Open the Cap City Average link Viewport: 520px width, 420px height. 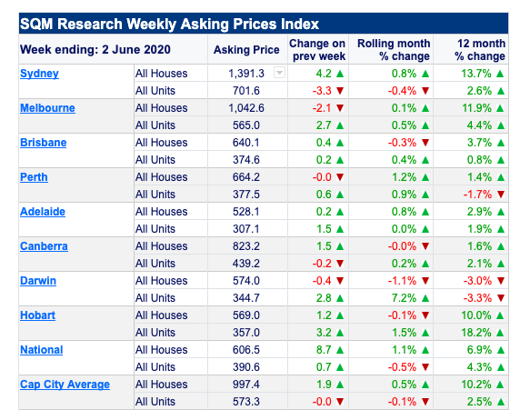pyautogui.click(x=65, y=384)
